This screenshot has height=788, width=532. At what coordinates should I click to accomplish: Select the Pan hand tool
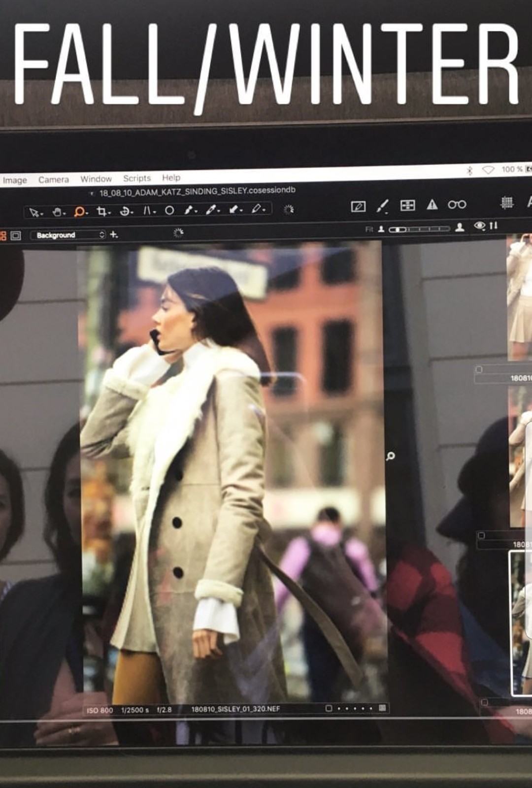pyautogui.click(x=57, y=212)
